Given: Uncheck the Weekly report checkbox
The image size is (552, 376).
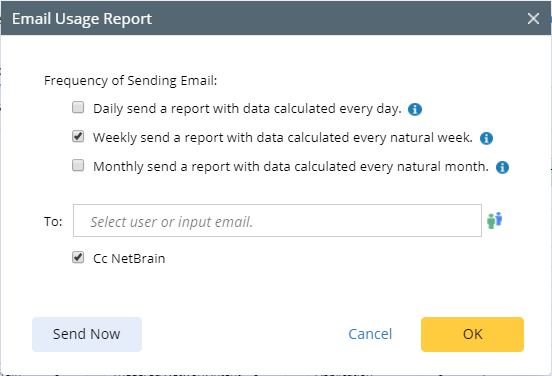Looking at the screenshot, I should (78, 136).
